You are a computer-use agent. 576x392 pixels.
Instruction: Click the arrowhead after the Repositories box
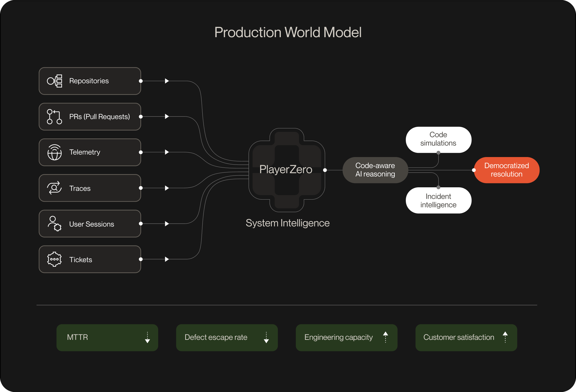167,81
